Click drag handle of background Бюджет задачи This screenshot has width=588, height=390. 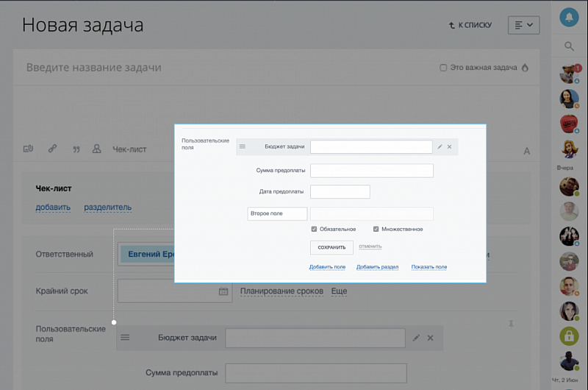[125, 338]
